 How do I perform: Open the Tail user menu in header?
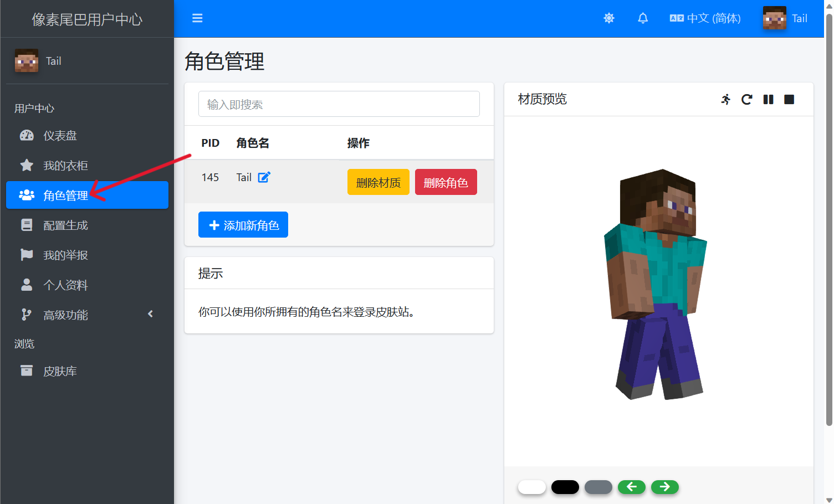click(785, 18)
